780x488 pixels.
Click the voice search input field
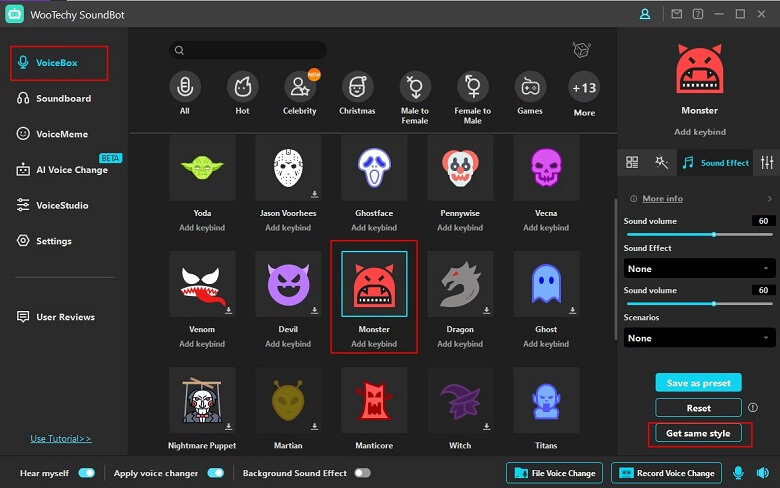250,50
